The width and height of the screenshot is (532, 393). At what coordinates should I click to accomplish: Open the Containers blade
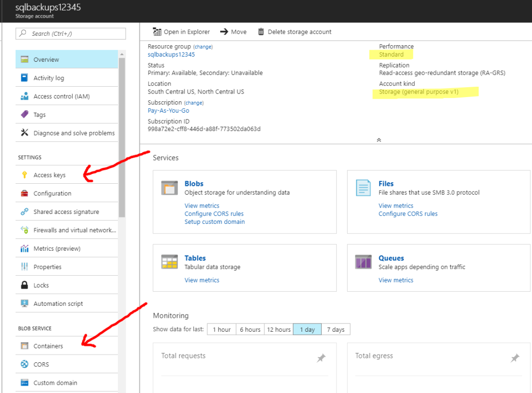67,346
